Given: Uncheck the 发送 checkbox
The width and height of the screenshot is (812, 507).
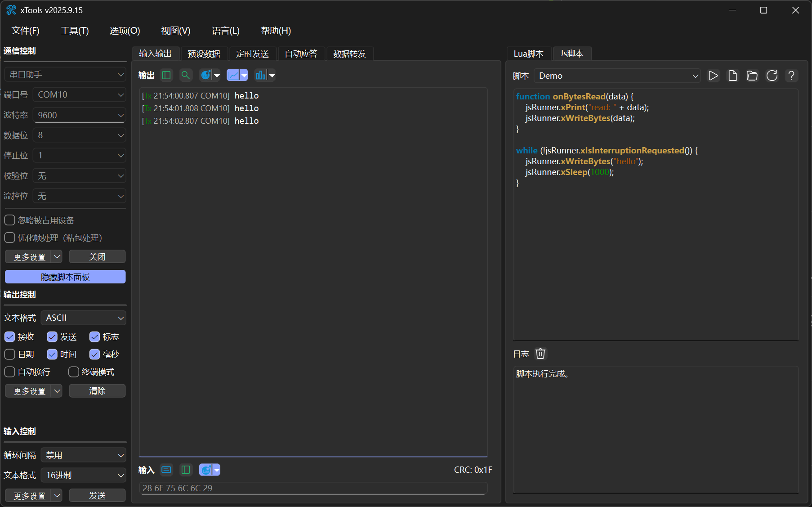Looking at the screenshot, I should tap(52, 337).
